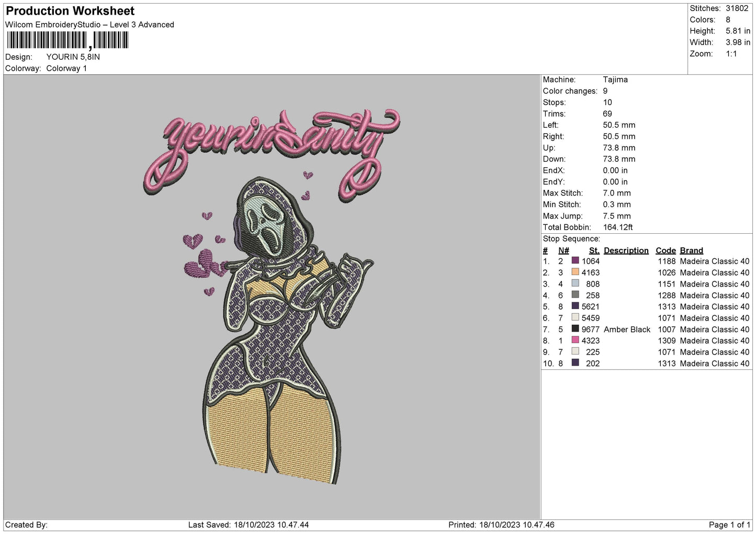Click the total bobbin value '164.12ft'
This screenshot has width=756, height=534.
[x=617, y=228]
